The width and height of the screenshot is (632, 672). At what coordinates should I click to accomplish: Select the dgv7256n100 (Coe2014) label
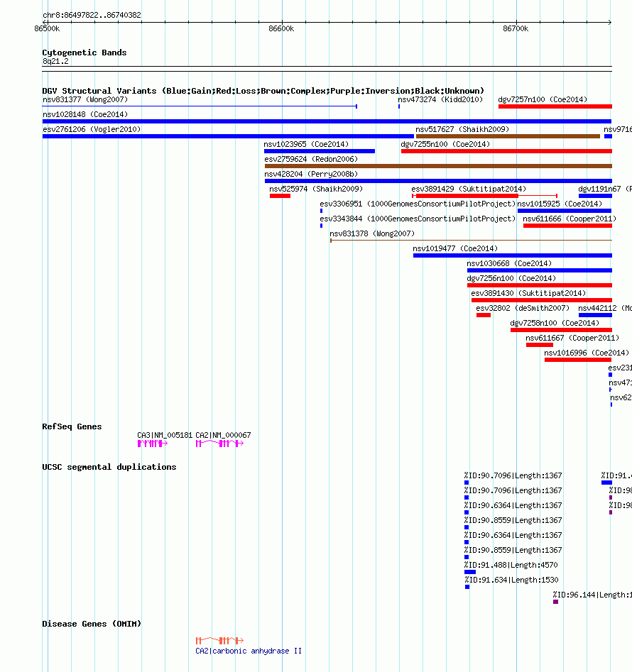[511, 279]
